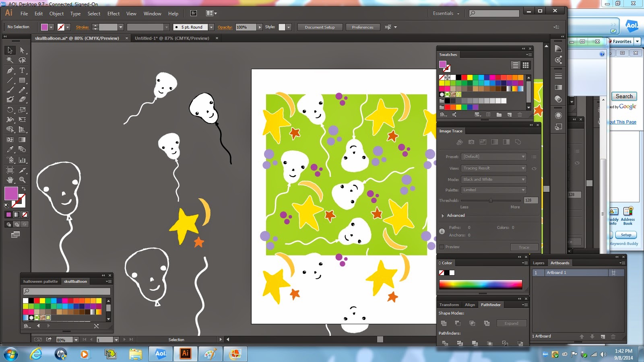Open the Limited Palette dropdown

tap(494, 190)
